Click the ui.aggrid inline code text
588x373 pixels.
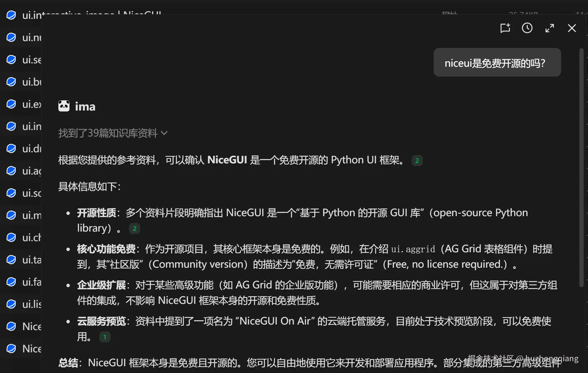point(413,249)
